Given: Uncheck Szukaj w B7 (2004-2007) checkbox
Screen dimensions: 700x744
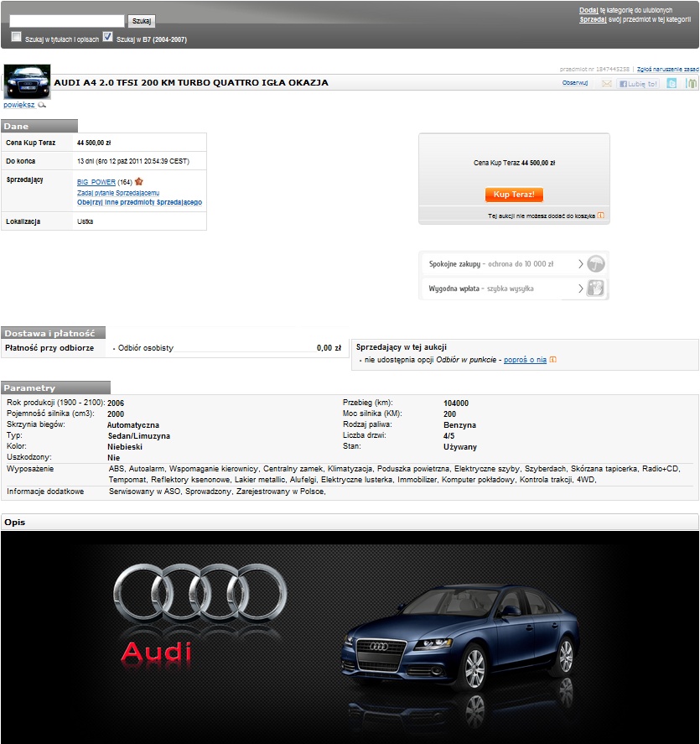Looking at the screenshot, I should tap(107, 37).
